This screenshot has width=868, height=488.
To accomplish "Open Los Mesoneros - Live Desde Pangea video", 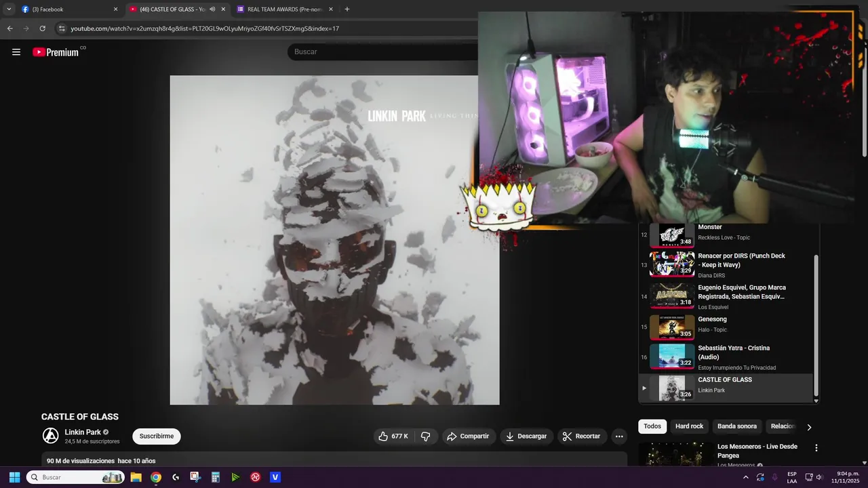I will tap(757, 451).
